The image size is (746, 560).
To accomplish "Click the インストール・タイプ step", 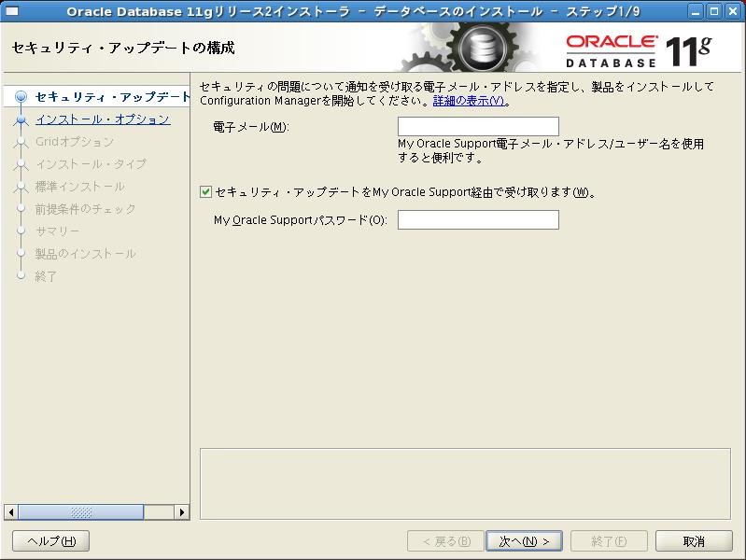I will click(x=91, y=163).
